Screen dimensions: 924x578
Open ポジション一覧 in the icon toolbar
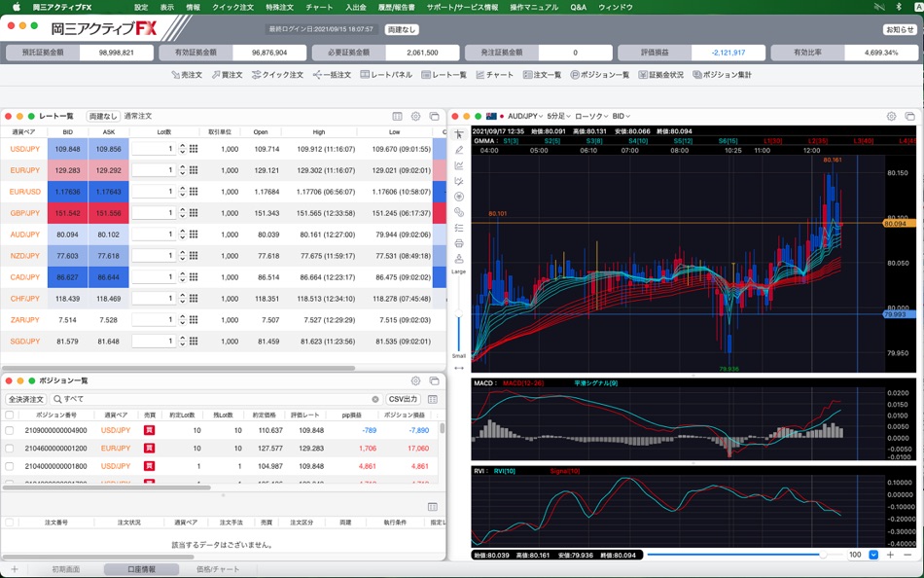[x=600, y=75]
